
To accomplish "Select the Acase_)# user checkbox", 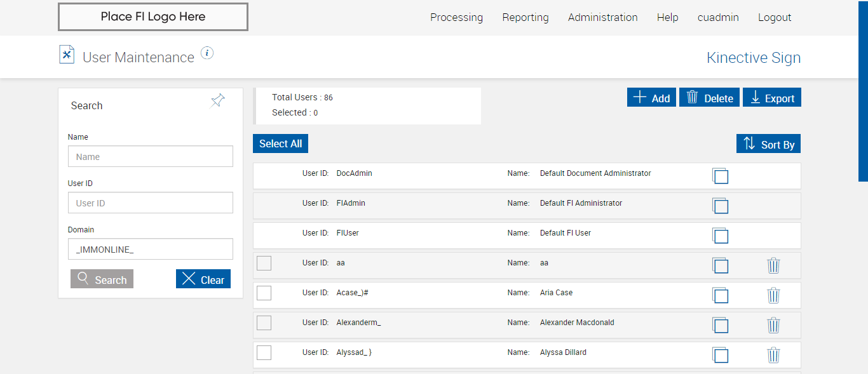I will [264, 293].
